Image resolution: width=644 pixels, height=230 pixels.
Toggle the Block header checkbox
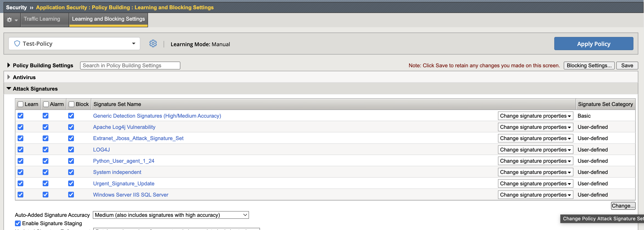coord(71,104)
